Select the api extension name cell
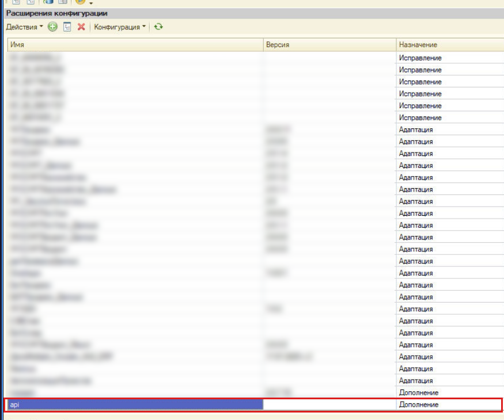 pos(135,404)
